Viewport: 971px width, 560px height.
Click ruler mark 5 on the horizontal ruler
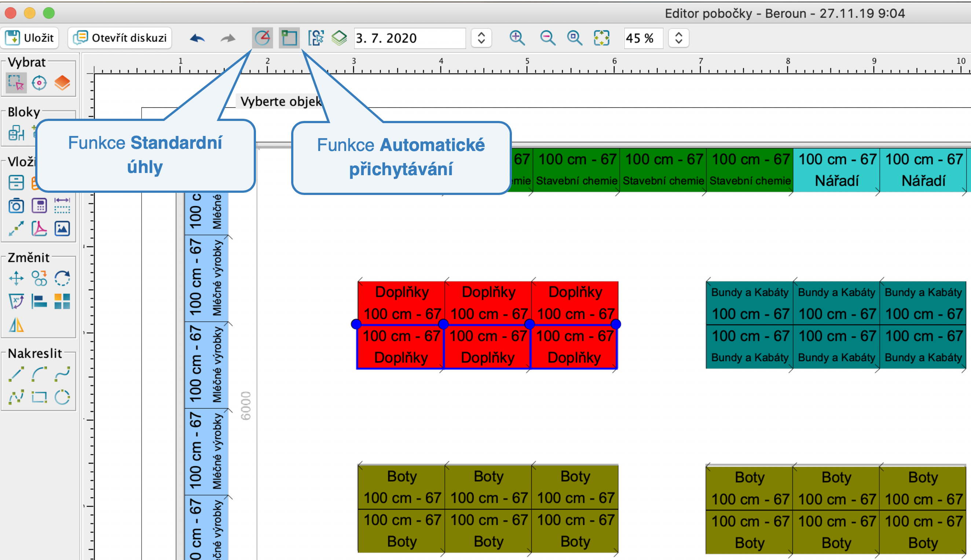pos(527,61)
